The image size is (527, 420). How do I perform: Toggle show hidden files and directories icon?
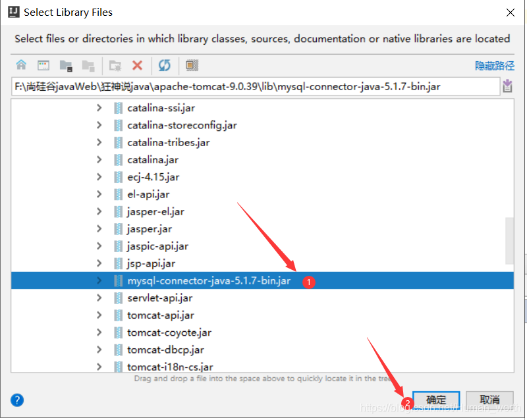coord(192,65)
